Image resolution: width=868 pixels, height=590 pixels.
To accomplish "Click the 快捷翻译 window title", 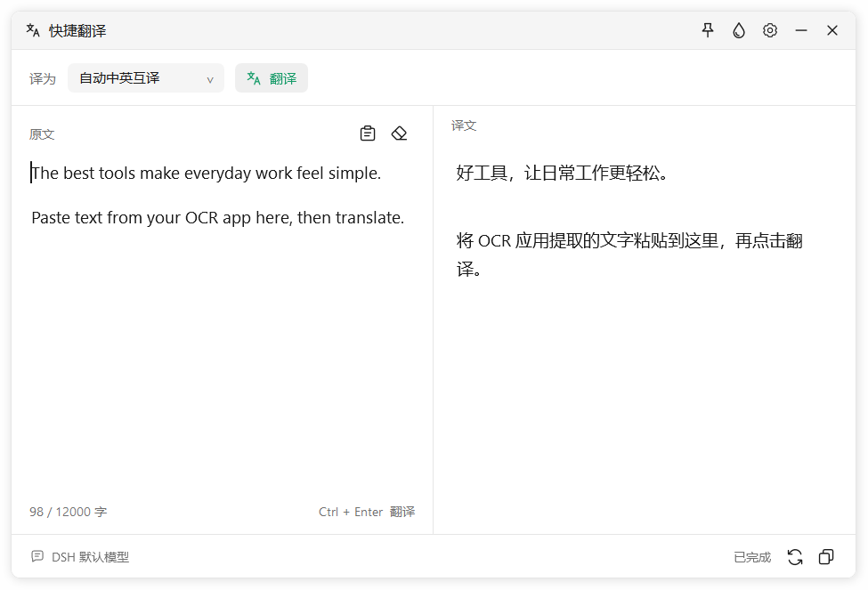I will [77, 31].
